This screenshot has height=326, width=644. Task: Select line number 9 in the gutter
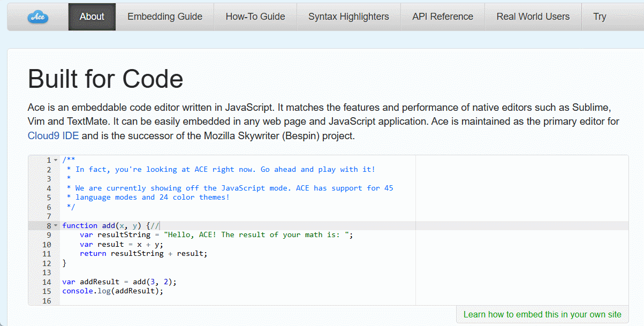pos(49,235)
